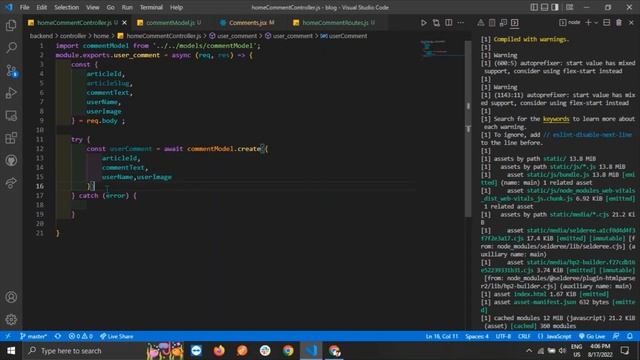640x360 pixels.
Task: Open the Remote Explorer view
Action: 11,116
